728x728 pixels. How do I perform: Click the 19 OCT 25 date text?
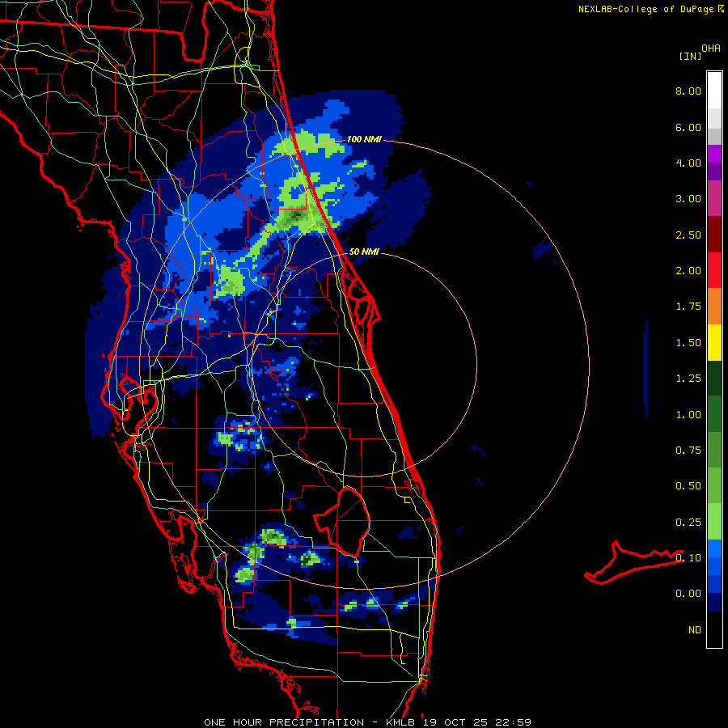tap(454, 722)
